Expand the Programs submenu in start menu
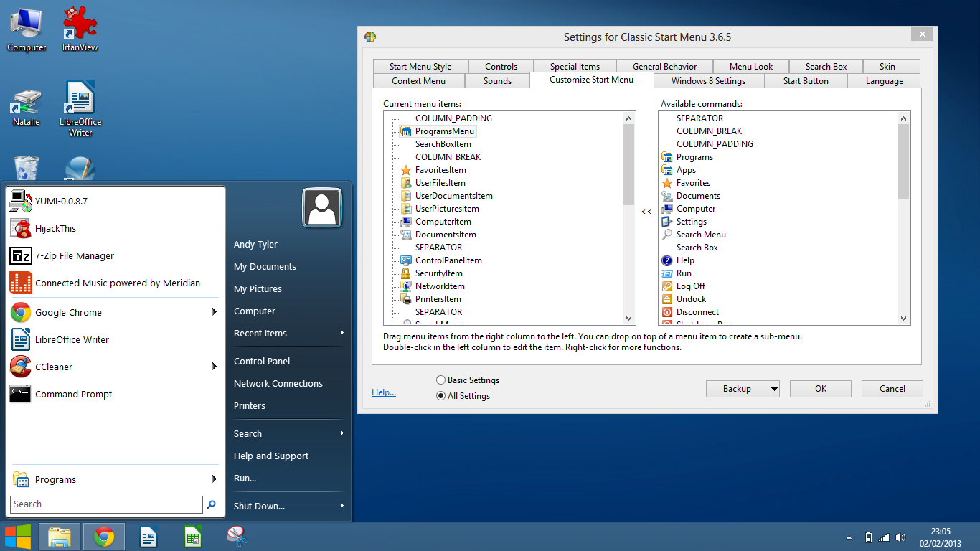Screen dimensions: 980x551 click(x=214, y=479)
